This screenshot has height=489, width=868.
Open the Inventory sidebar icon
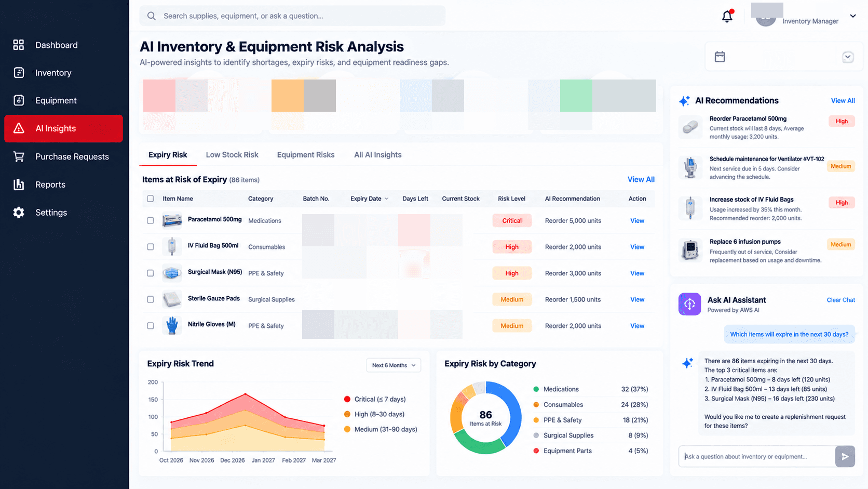[x=19, y=73]
